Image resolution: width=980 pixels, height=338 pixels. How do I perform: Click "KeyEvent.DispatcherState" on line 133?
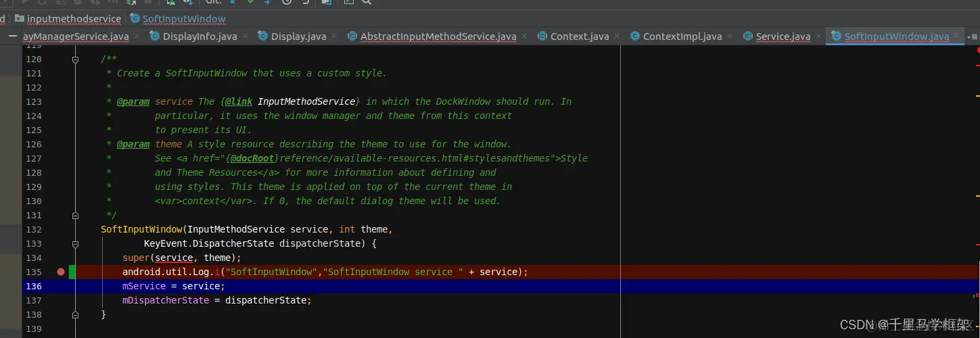pyautogui.click(x=209, y=243)
